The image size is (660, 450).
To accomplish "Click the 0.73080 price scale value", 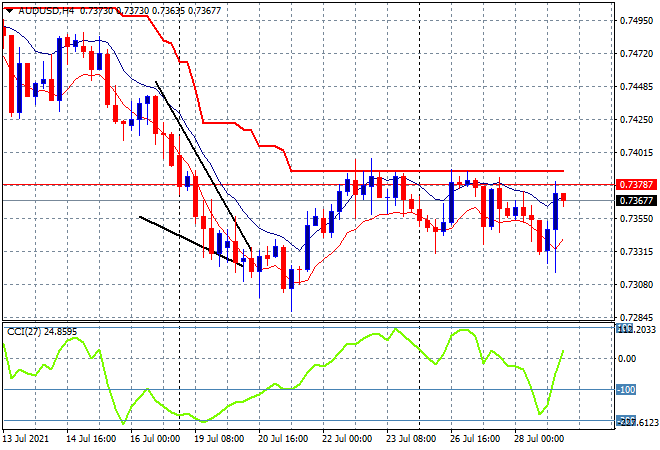I will (636, 285).
